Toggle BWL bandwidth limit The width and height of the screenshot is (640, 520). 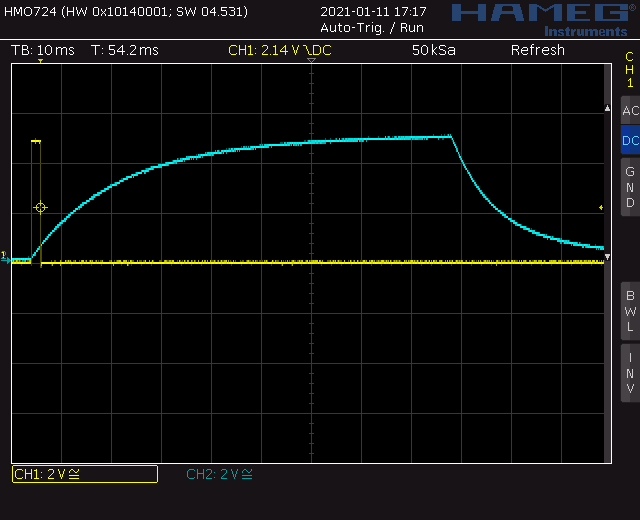click(630, 311)
